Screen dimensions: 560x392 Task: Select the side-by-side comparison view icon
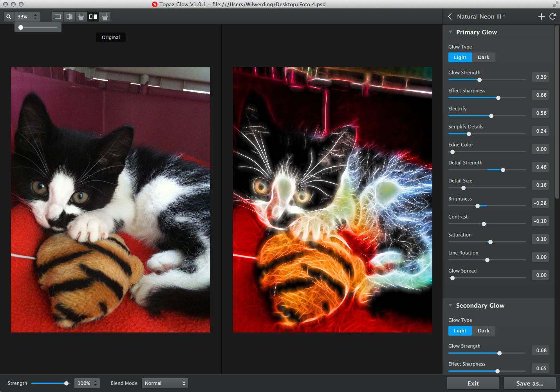(93, 17)
